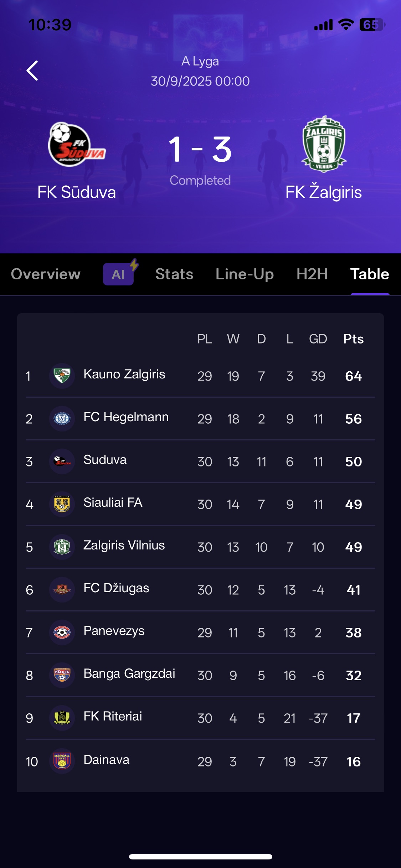The width and height of the screenshot is (401, 868).
Task: Tap Kauno Zalgiris crest in table
Action: [x=62, y=376]
